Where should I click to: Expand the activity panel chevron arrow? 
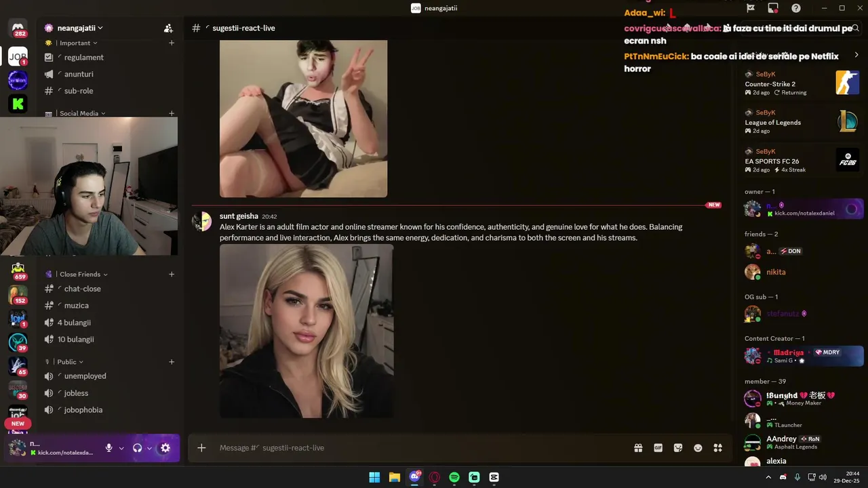point(856,55)
